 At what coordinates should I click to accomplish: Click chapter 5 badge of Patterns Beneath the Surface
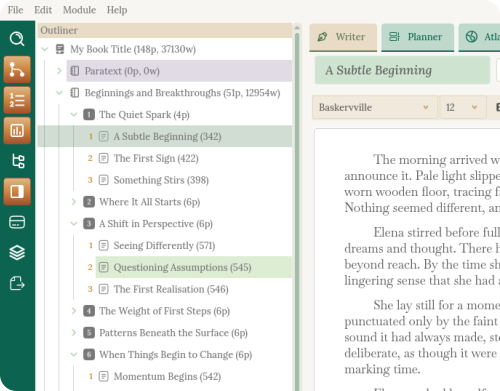coord(89,333)
